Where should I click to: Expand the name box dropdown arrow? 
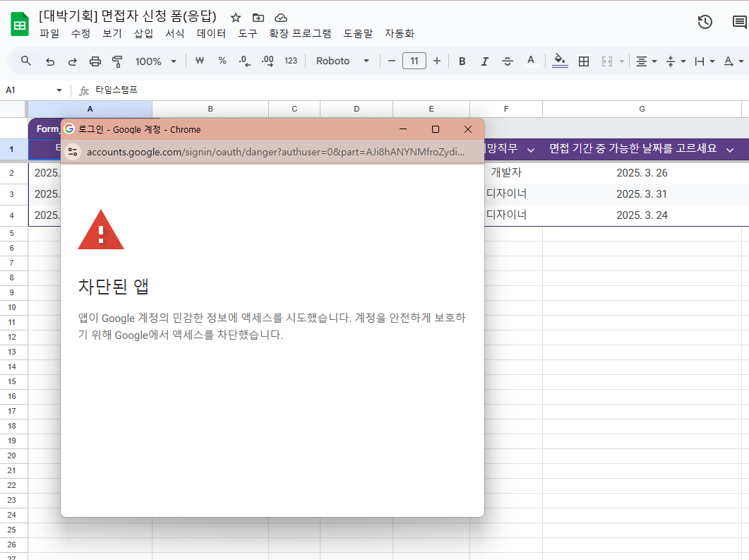point(59,90)
